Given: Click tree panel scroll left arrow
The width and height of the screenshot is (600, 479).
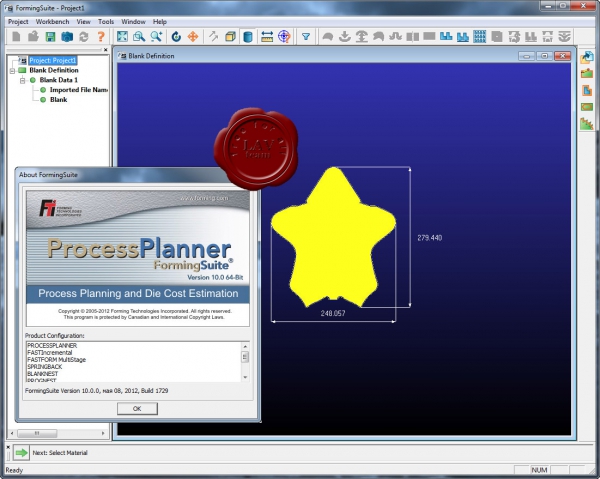Looking at the screenshot, I should (12, 433).
